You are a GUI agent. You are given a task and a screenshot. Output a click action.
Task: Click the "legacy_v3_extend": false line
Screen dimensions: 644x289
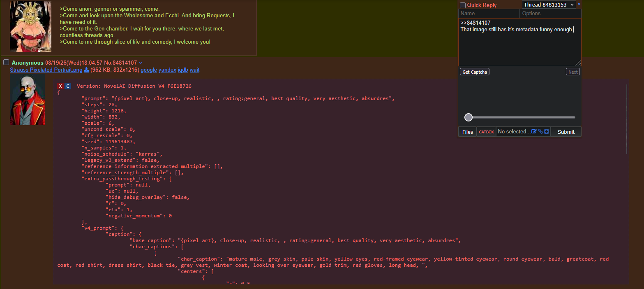point(120,160)
